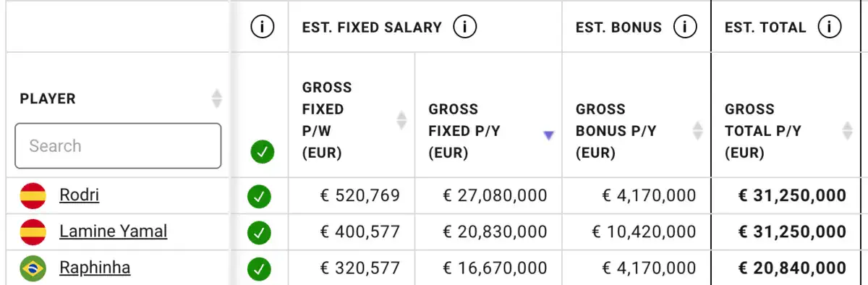Screen dimensions: 868x285
Task: Toggle the green check in Lamine Yamal's row
Action: click(259, 233)
